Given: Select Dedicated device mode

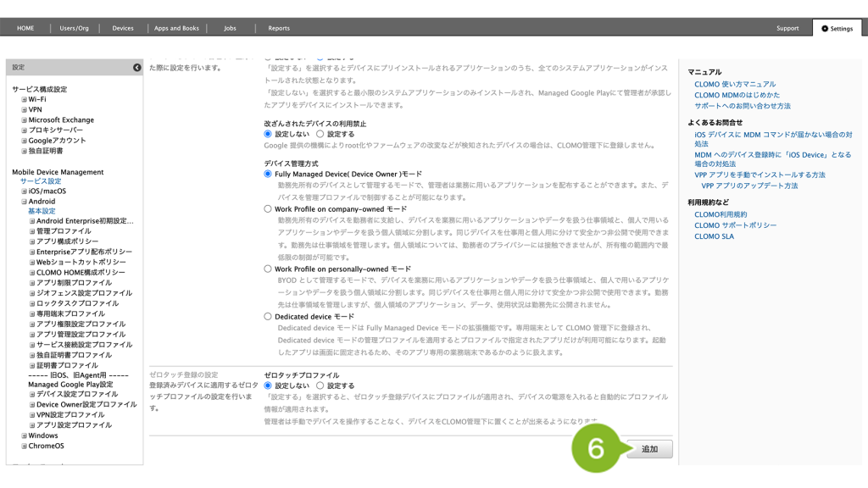Looking at the screenshot, I should (268, 317).
